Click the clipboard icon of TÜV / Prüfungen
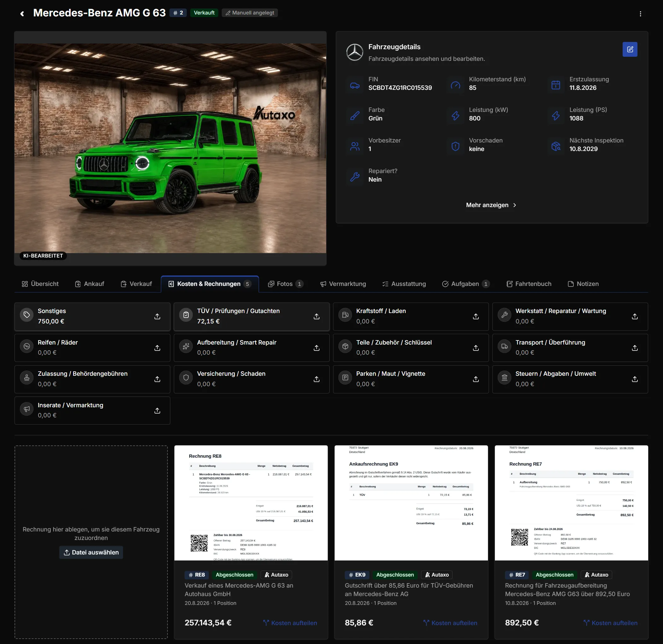Image resolution: width=663 pixels, height=644 pixels. pyautogui.click(x=186, y=315)
